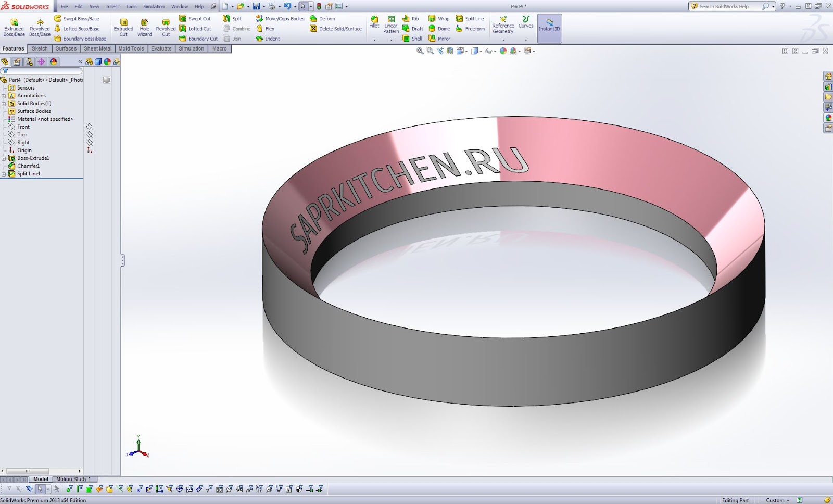Open the Linear Pattern dropdown arrow
The width and height of the screenshot is (833, 504).
pos(391,40)
